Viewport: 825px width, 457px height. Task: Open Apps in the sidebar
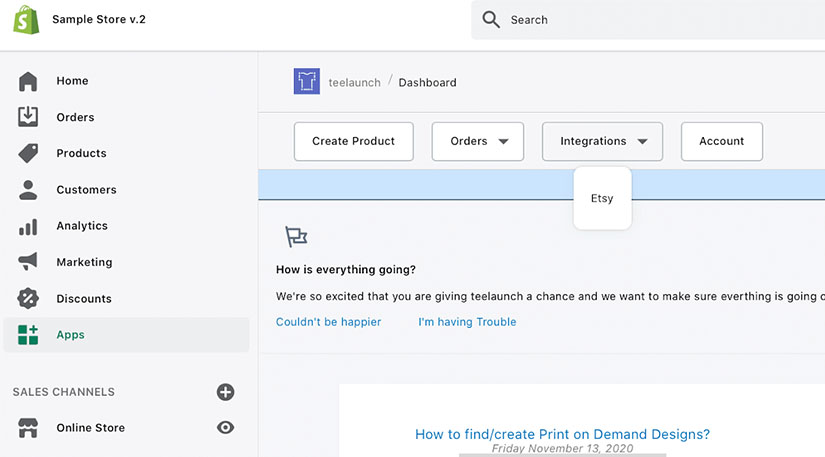point(70,335)
